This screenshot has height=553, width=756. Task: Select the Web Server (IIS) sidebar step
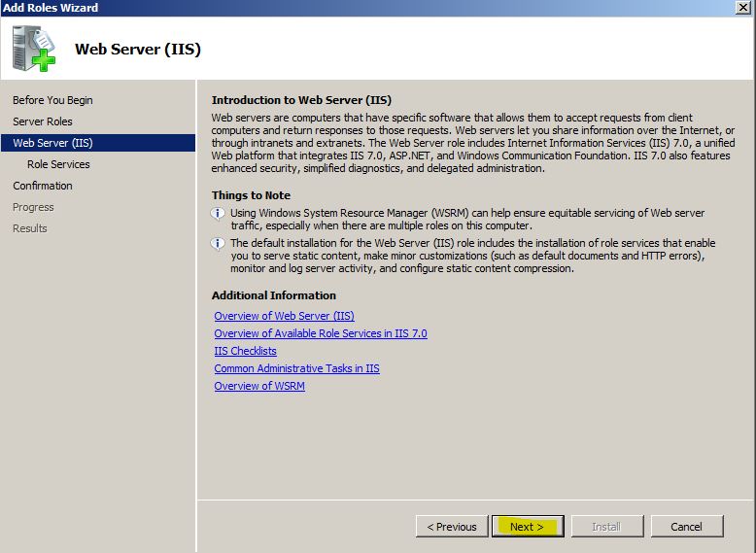point(52,143)
